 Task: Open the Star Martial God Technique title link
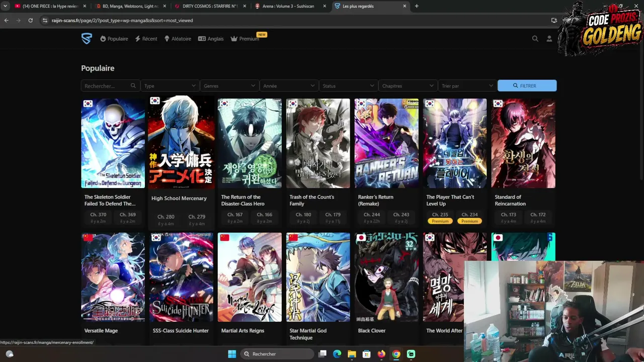(x=308, y=334)
